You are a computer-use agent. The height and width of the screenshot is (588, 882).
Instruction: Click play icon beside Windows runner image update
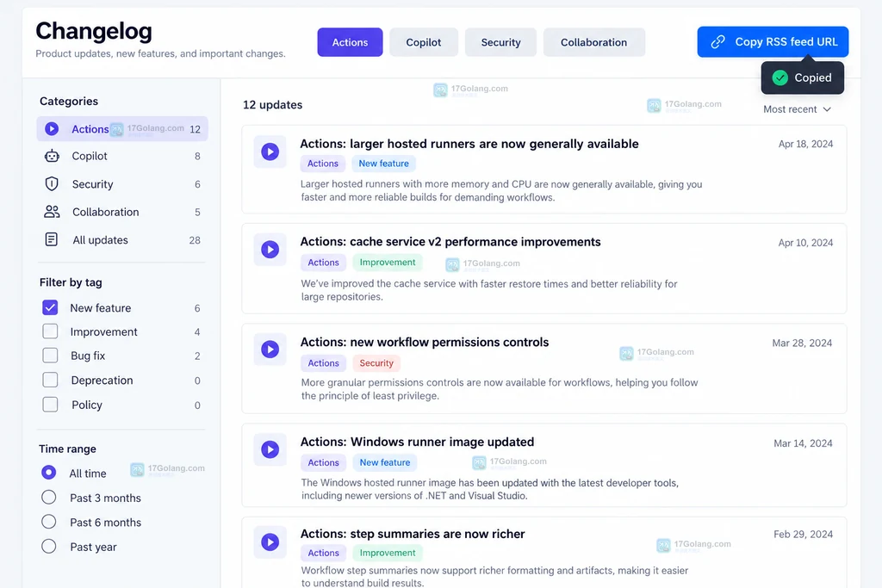[270, 449]
